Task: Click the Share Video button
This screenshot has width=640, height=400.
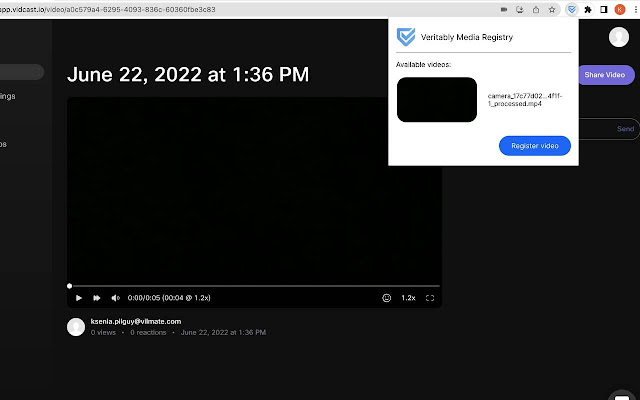Action: click(x=606, y=75)
